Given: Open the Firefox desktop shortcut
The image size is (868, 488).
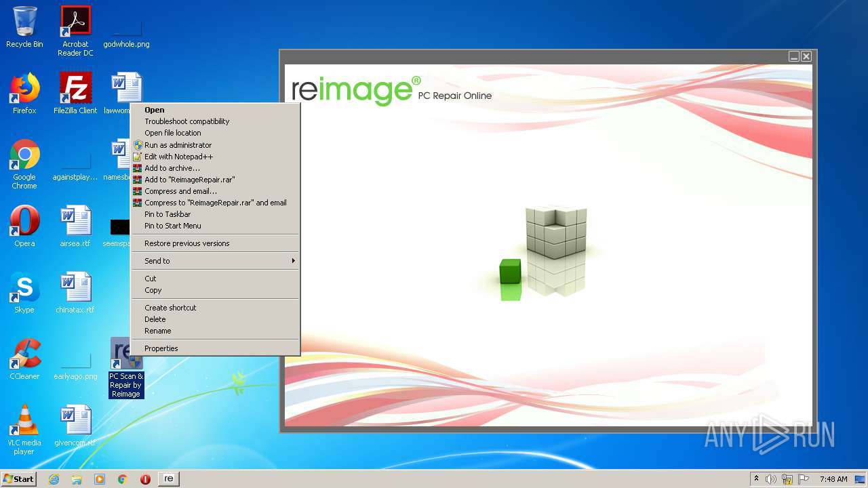Looking at the screenshot, I should [24, 94].
